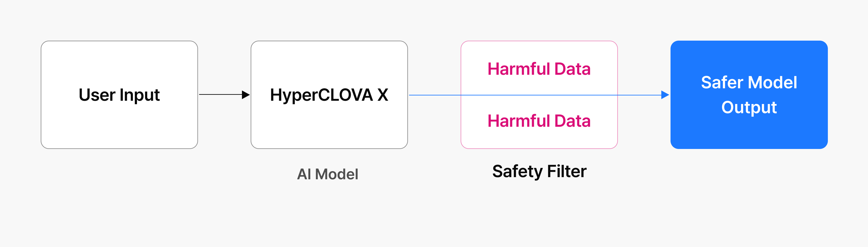Click the word "Output" in blue box
Screen dimensions: 868x247
pos(749,107)
